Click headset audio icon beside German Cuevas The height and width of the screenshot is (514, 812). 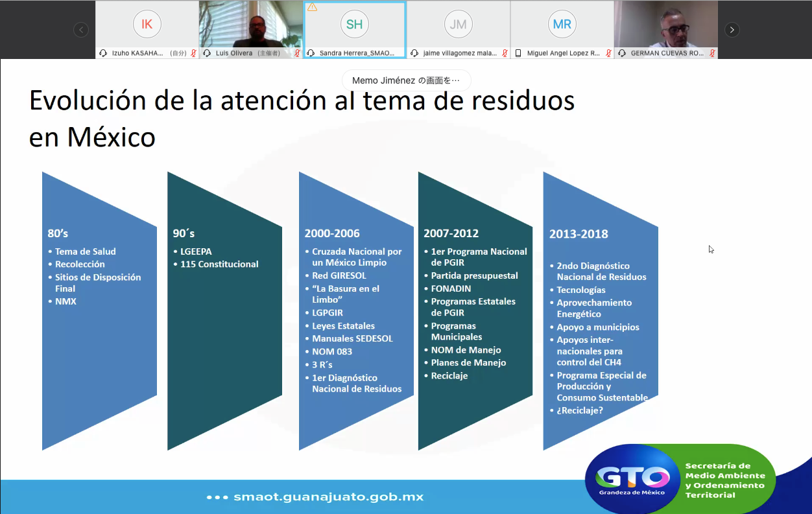point(622,53)
